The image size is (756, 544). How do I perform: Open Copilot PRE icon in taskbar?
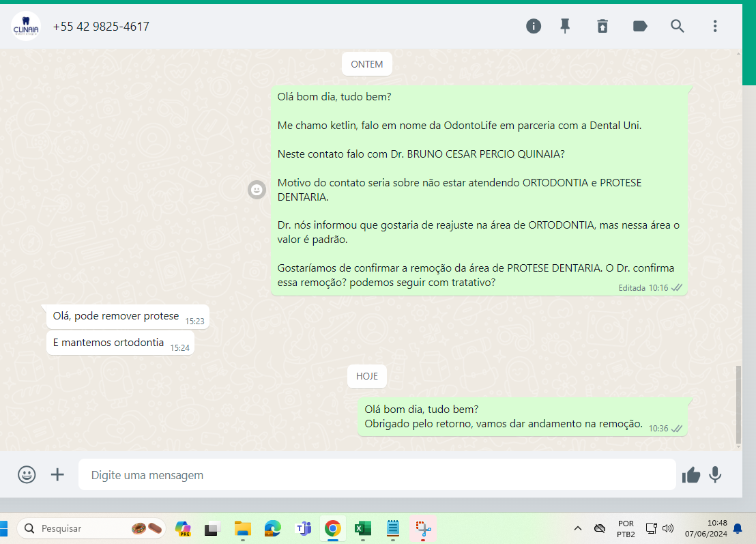click(184, 528)
